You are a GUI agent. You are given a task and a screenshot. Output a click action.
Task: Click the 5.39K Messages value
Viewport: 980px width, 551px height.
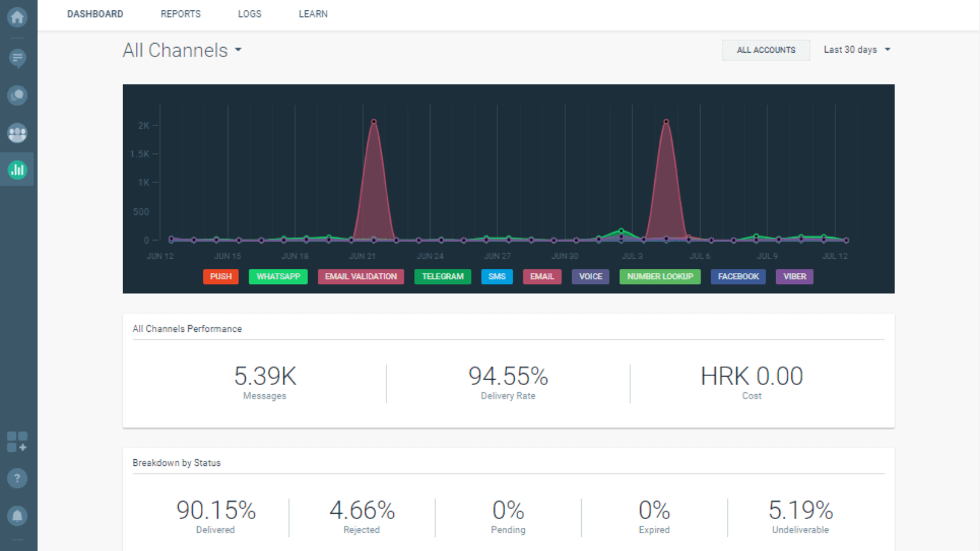pyautogui.click(x=265, y=377)
